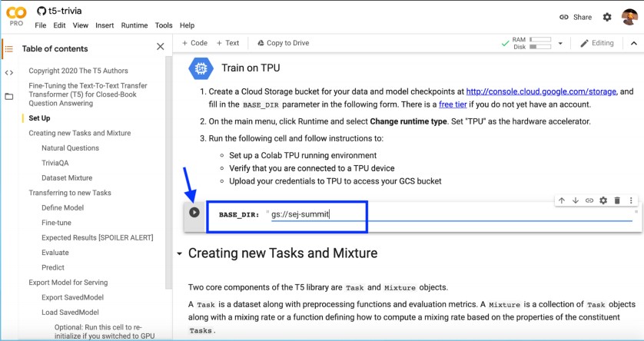Open the Files folder sidebar icon
644x341 pixels.
coord(9,97)
